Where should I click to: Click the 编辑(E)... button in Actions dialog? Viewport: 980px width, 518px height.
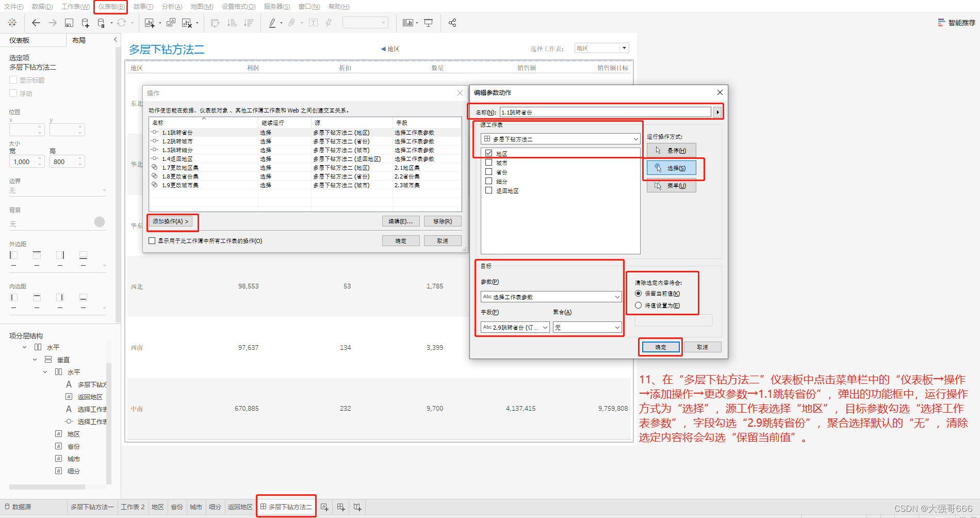click(401, 221)
